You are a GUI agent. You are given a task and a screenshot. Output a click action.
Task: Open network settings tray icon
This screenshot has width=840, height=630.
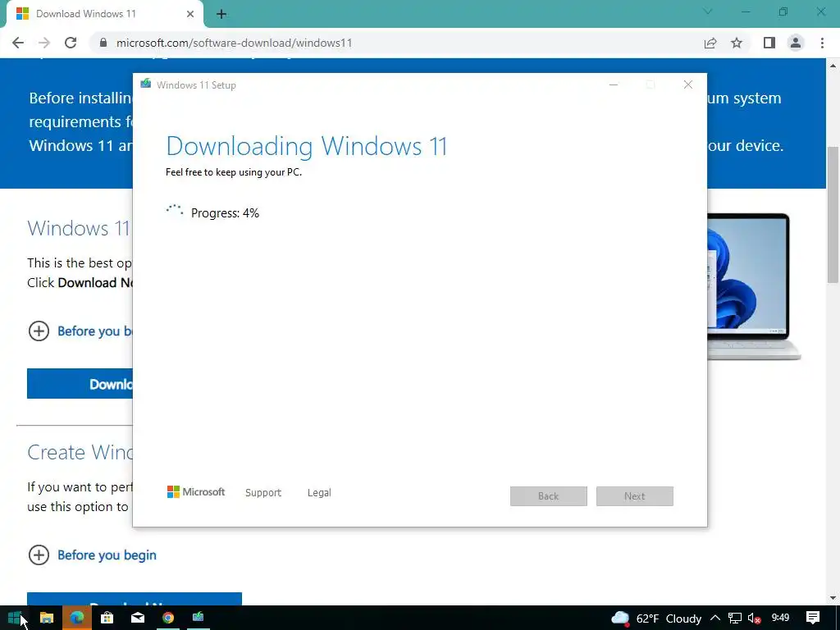click(735, 619)
